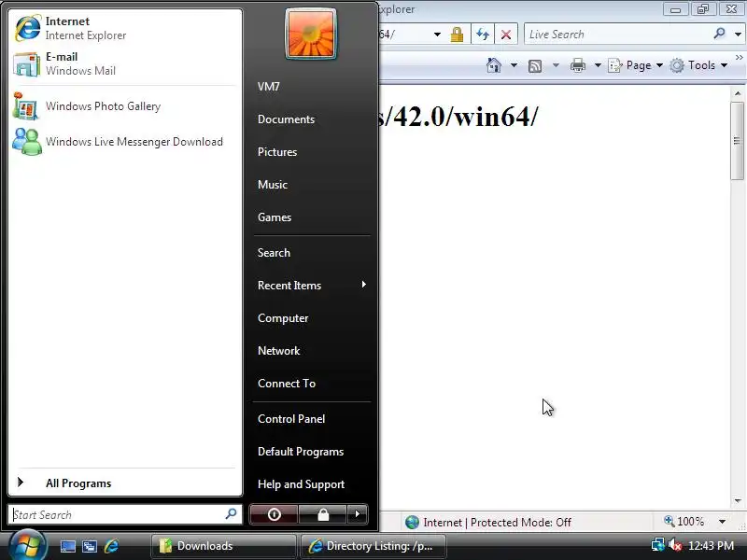Click the 100% zoom level button
The width and height of the screenshot is (747, 560).
pyautogui.click(x=684, y=522)
